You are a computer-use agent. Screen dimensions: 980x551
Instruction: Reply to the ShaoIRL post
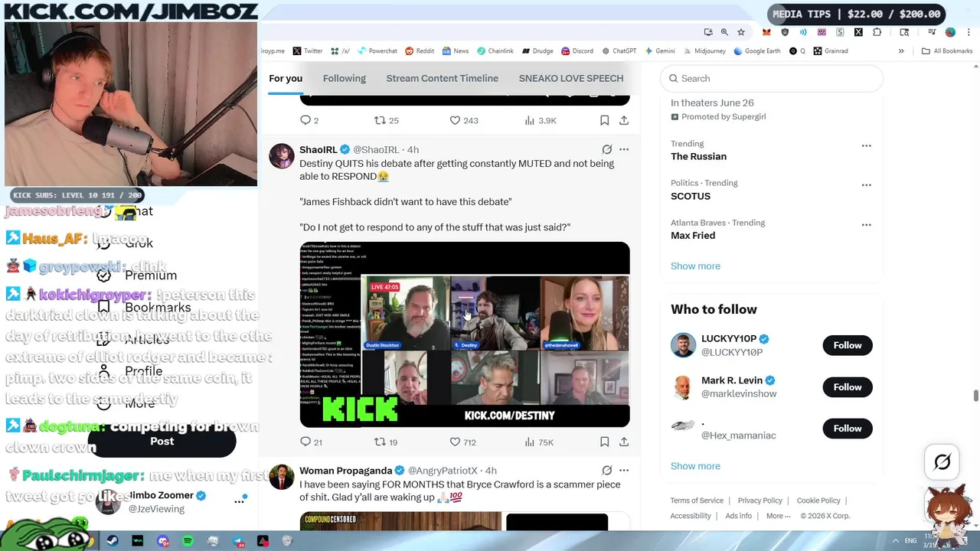(x=312, y=442)
